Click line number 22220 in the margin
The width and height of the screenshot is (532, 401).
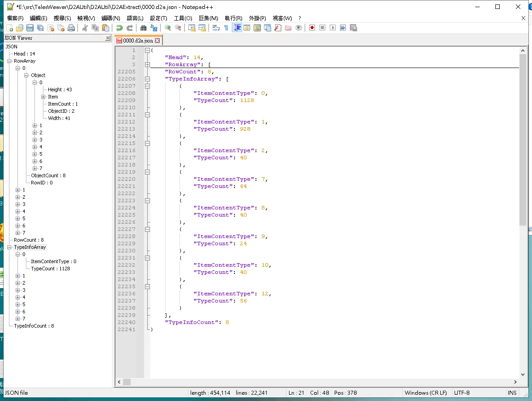(127, 179)
